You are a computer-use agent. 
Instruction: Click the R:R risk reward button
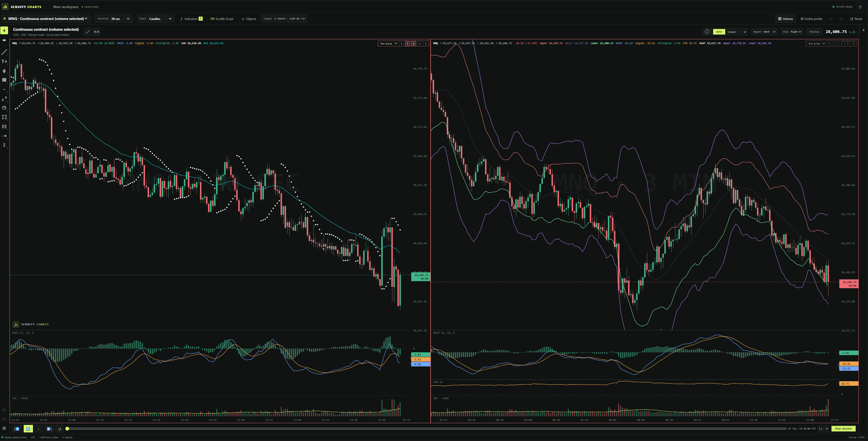tap(96, 32)
